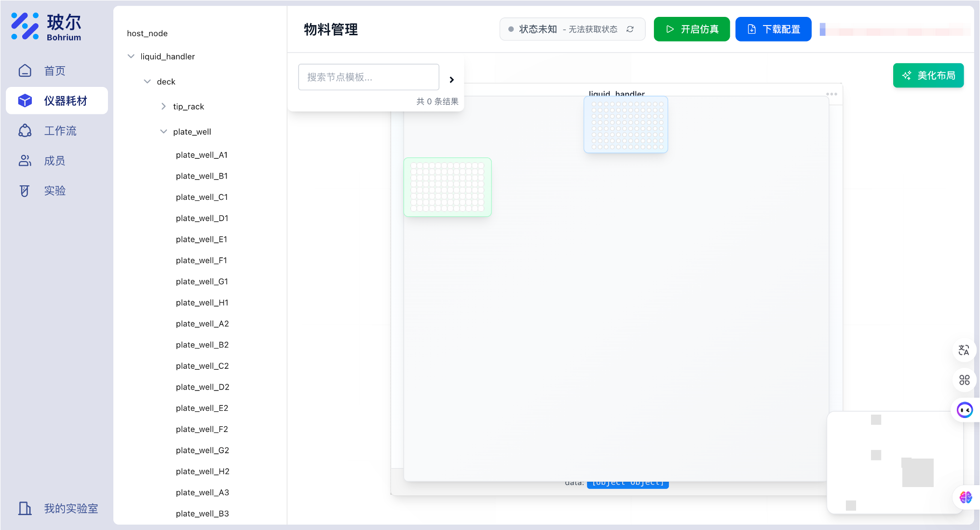Collapse the liquid_handler tree node
980x530 pixels.
point(131,56)
